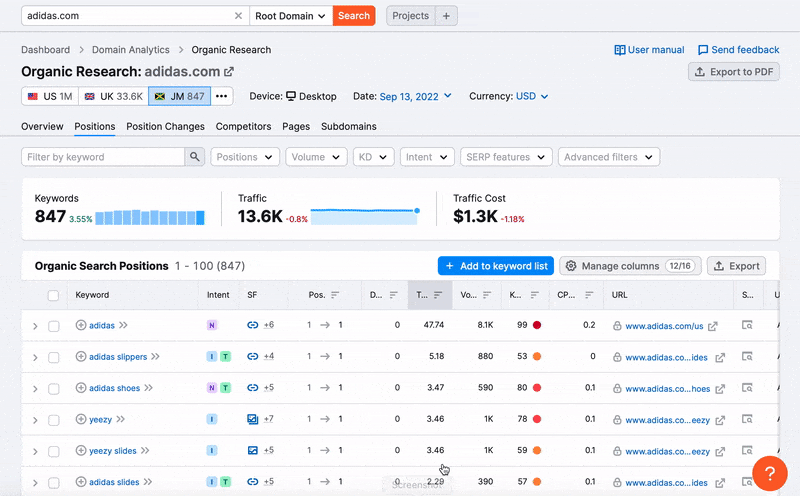800x496 pixels.
Task: Check the adidas slides row checkbox
Action: 54,483
